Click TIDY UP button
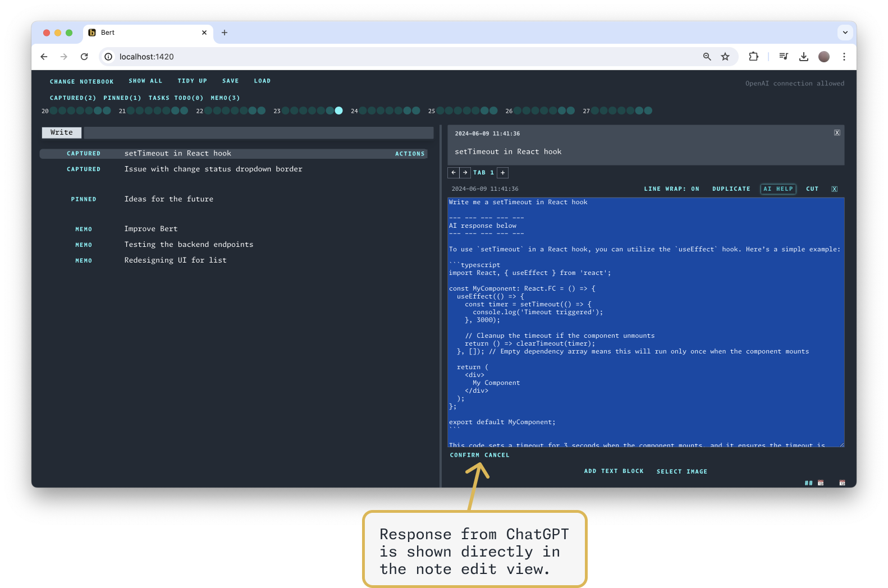Viewport: 888px width, 588px height. pos(192,81)
